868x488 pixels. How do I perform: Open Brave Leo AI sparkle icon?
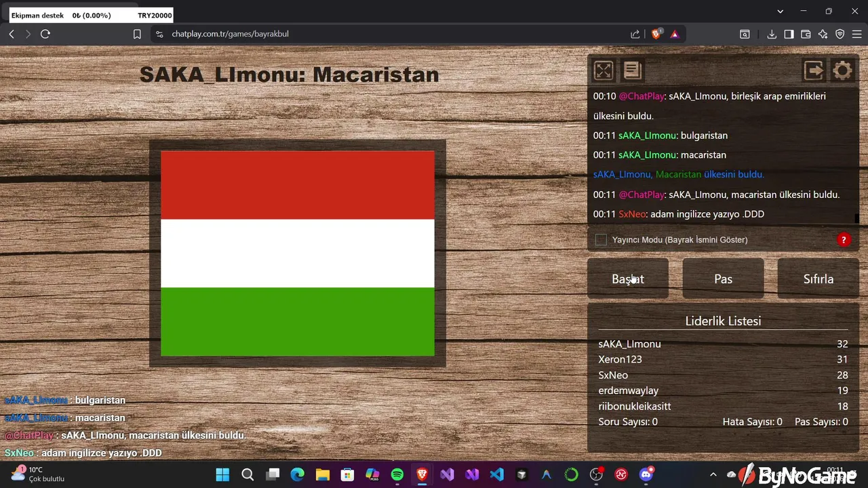(823, 34)
